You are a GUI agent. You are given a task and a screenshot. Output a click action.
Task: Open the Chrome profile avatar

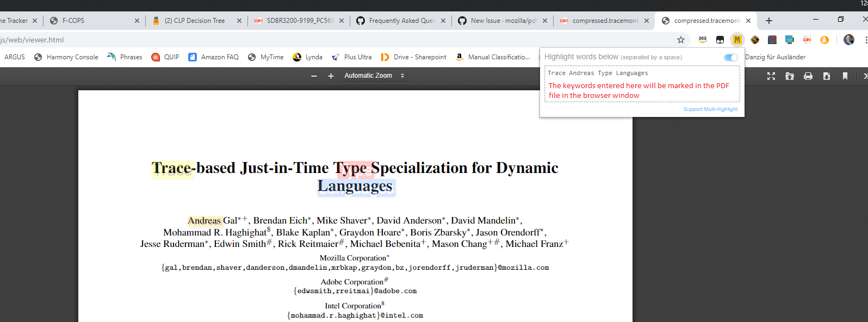pyautogui.click(x=848, y=40)
